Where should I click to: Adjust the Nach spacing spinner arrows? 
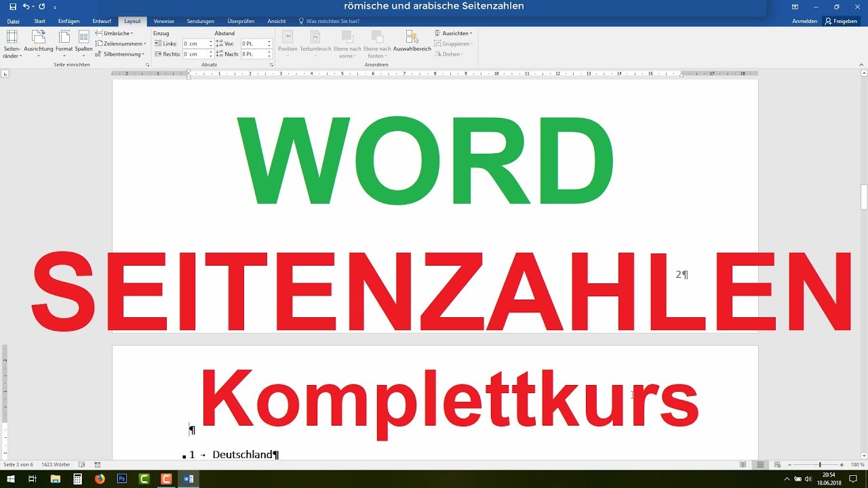pyautogui.click(x=269, y=54)
